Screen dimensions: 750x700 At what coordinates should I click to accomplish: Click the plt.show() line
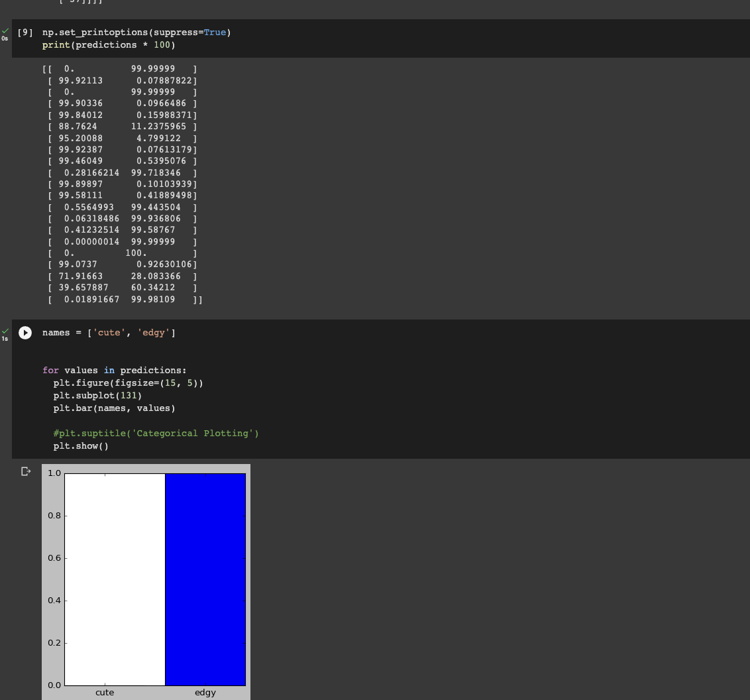click(x=81, y=446)
